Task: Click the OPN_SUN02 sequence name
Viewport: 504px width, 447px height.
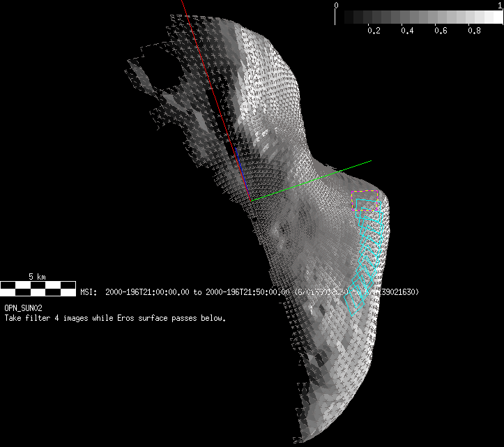Action: (24, 308)
